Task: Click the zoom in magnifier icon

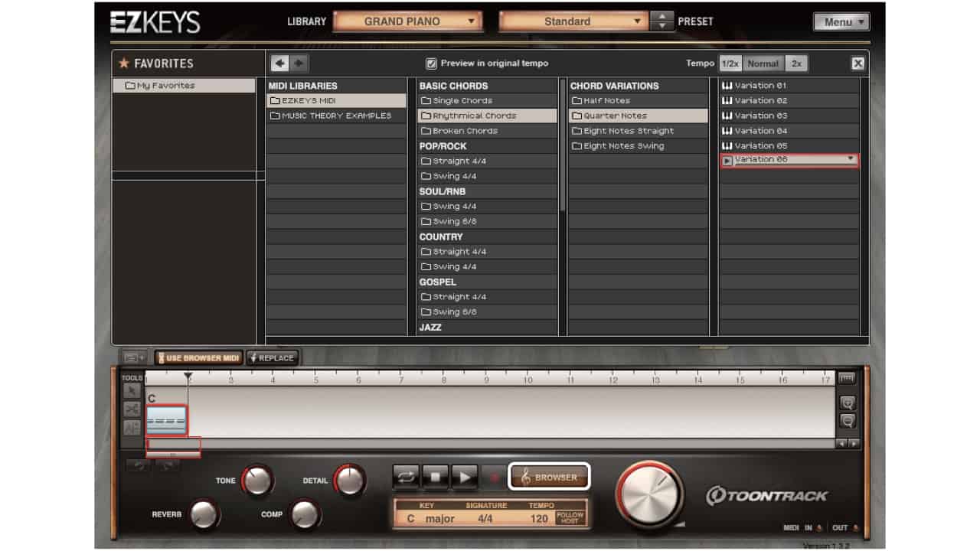Action: tap(847, 403)
